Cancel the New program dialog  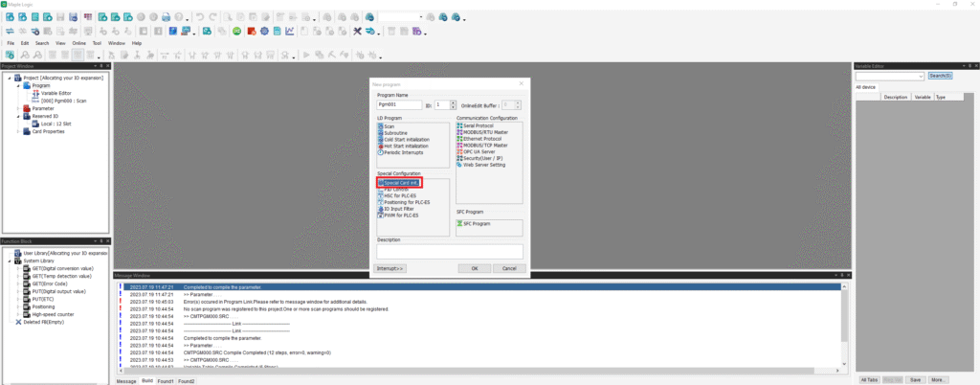(509, 268)
